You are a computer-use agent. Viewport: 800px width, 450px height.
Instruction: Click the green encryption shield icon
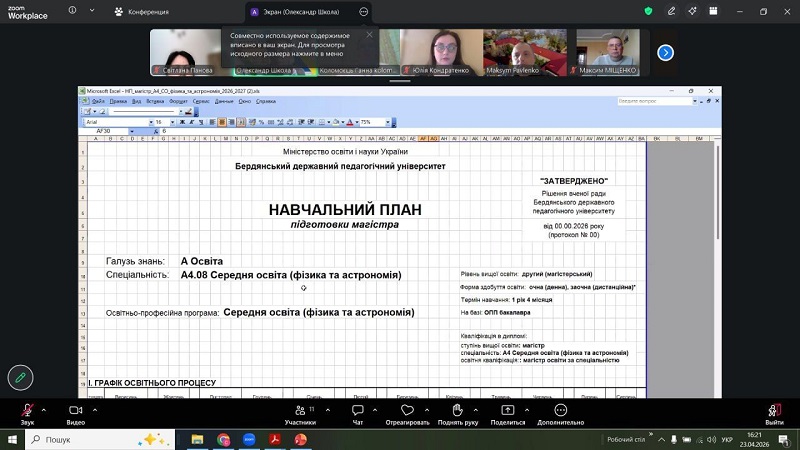tap(648, 12)
